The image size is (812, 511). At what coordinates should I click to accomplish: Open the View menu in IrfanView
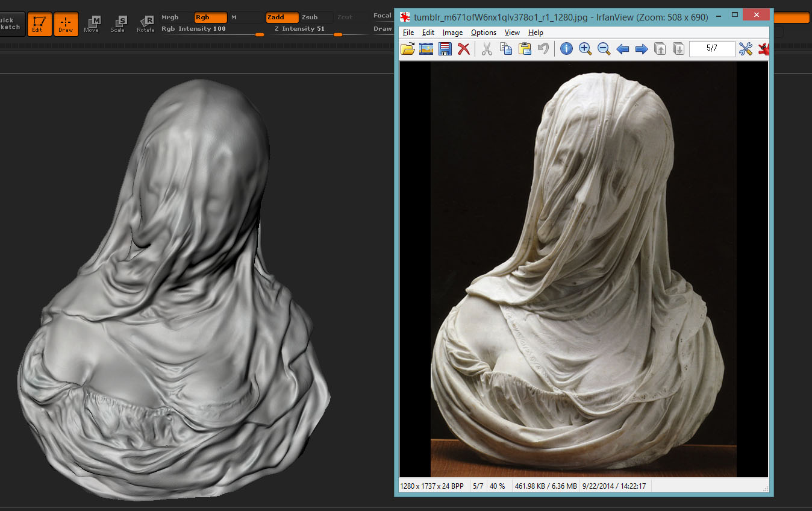pyautogui.click(x=512, y=33)
